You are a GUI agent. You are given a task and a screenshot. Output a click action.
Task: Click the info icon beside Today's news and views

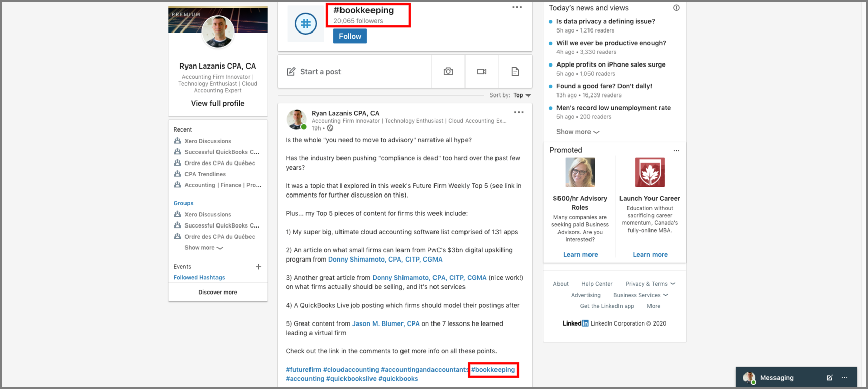(x=676, y=8)
